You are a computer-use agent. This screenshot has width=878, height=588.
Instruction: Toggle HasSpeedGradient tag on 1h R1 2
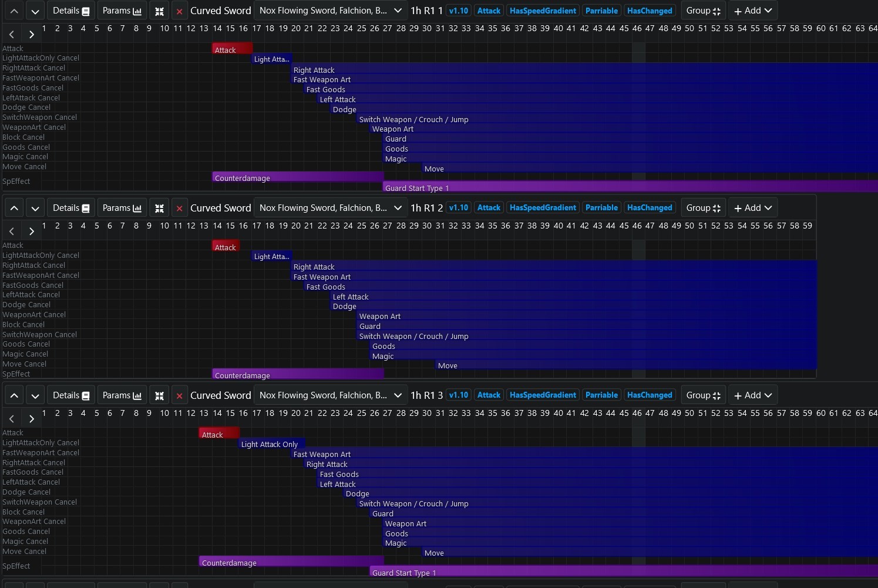(x=543, y=208)
